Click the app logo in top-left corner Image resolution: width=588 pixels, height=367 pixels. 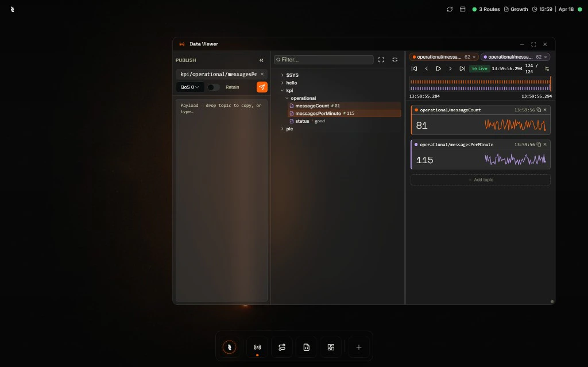click(x=13, y=9)
